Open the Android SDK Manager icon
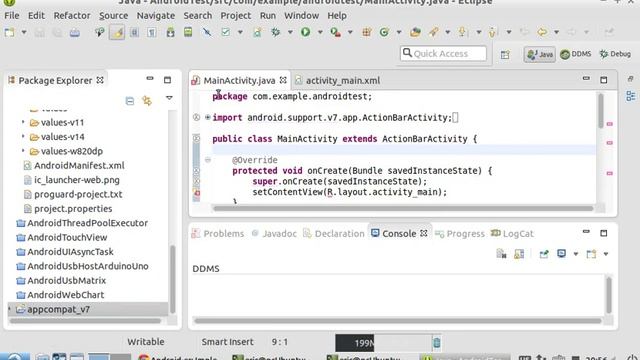 point(170,32)
